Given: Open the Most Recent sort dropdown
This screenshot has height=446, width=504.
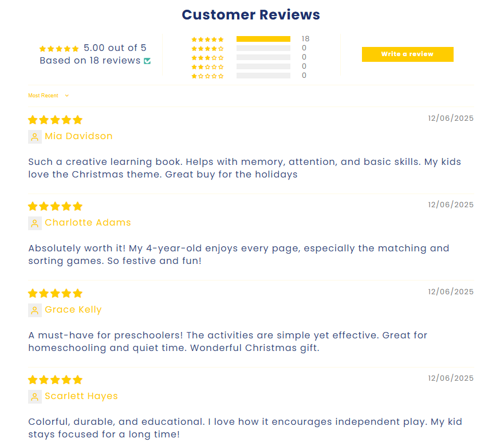Looking at the screenshot, I should (x=44, y=96).
